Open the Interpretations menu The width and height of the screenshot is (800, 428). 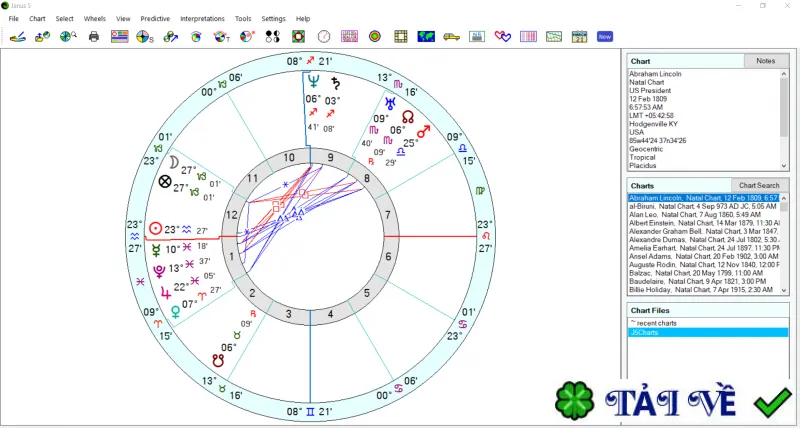tap(202, 19)
